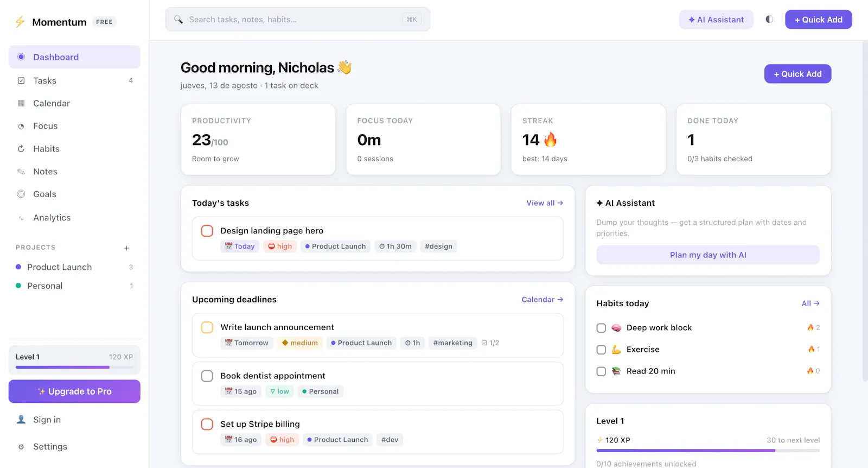
Task: Click the Analytics chart icon in sidebar
Action: coord(21,218)
